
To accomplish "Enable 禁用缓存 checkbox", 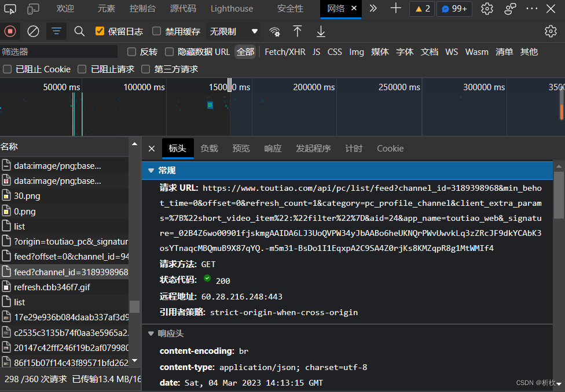I will click(x=156, y=31).
